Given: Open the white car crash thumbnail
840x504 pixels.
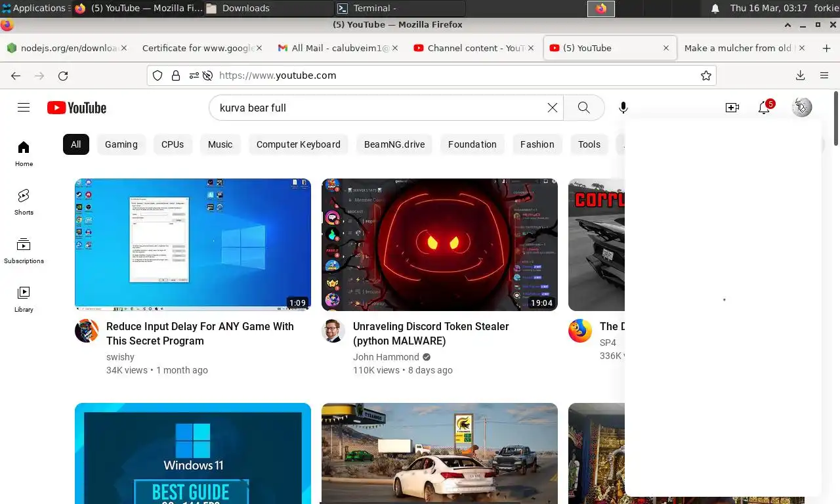Looking at the screenshot, I should 440,453.
